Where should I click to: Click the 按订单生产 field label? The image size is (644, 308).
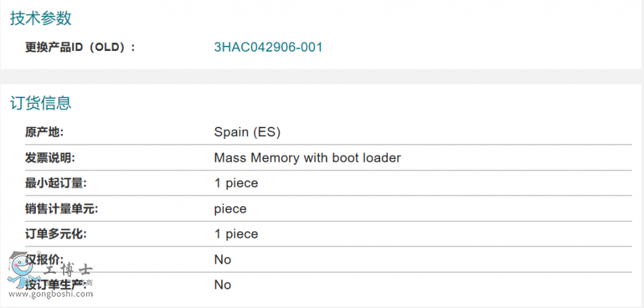57,284
